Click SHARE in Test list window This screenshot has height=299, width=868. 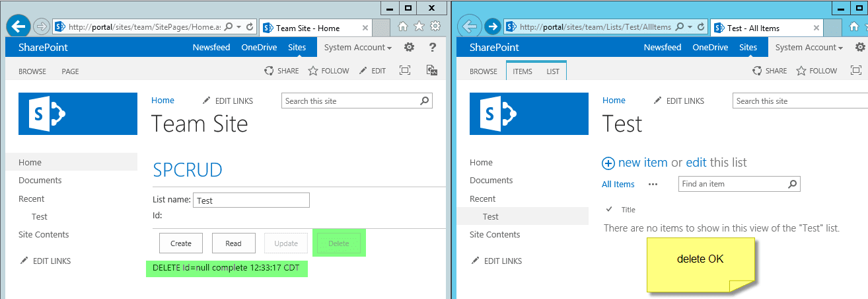[x=770, y=71]
